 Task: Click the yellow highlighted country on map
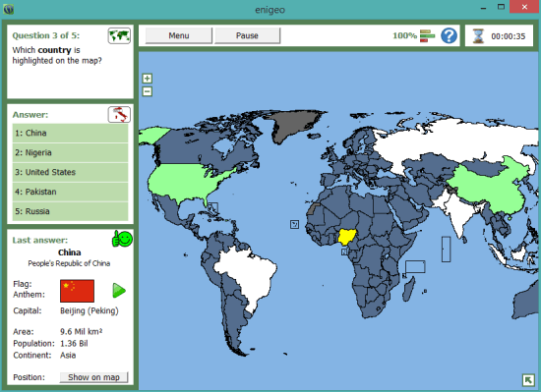347,237
